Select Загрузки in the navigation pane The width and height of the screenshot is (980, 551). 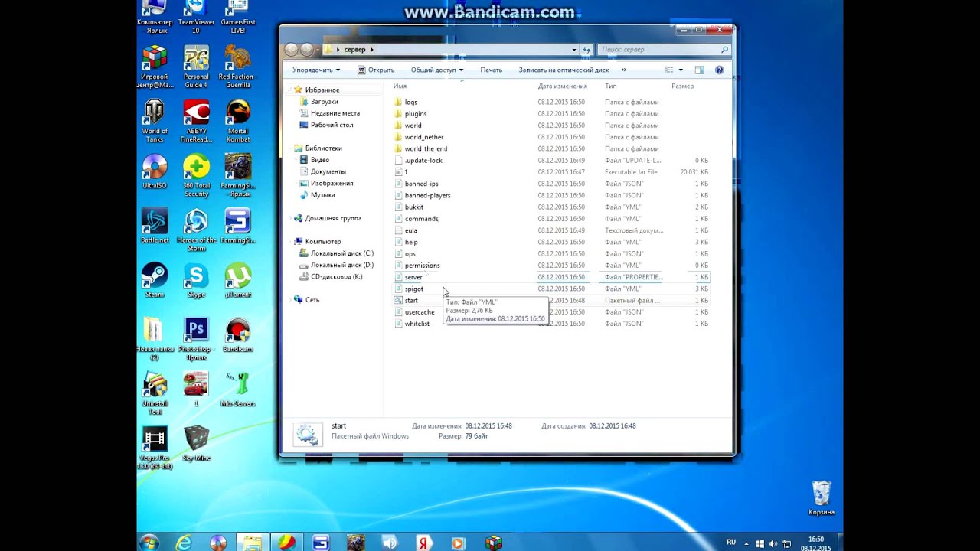[325, 101]
